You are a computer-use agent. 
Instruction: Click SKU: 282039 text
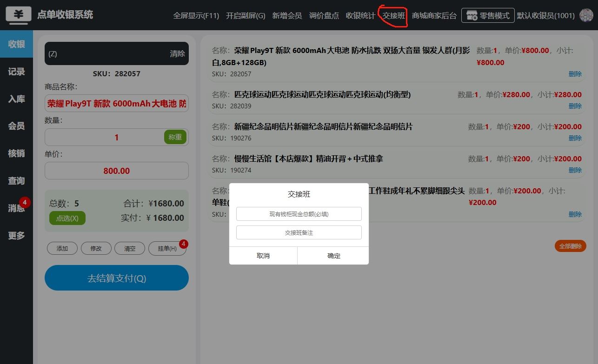click(232, 106)
